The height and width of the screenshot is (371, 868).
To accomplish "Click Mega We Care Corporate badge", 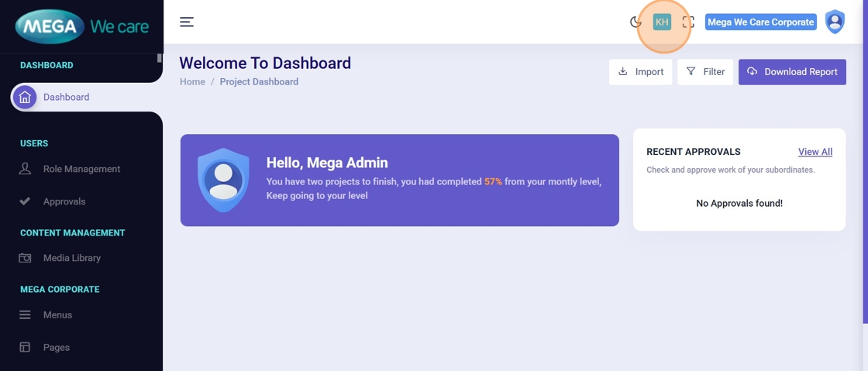I will [760, 22].
